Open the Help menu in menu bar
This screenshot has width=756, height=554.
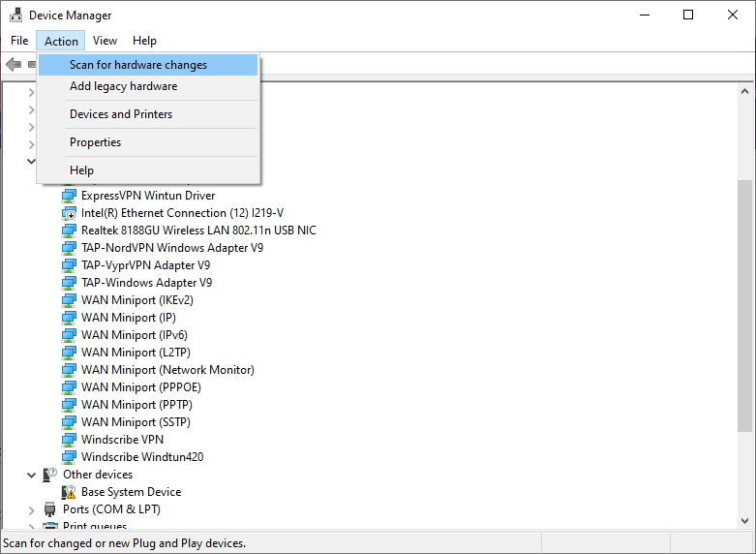pyautogui.click(x=144, y=41)
